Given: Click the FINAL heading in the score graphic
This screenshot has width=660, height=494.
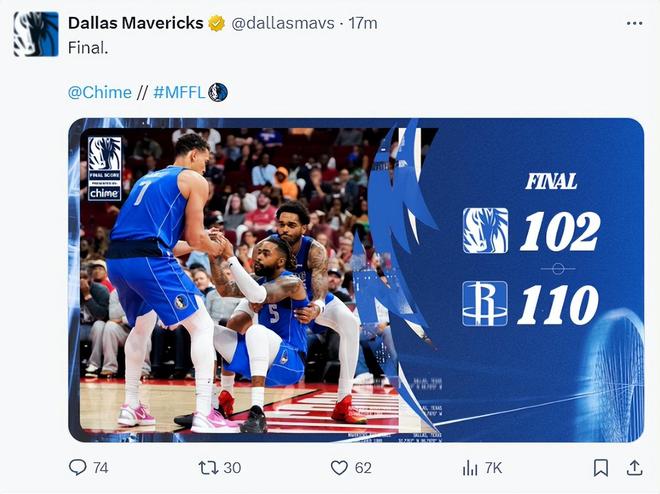Looking at the screenshot, I should point(551,181).
